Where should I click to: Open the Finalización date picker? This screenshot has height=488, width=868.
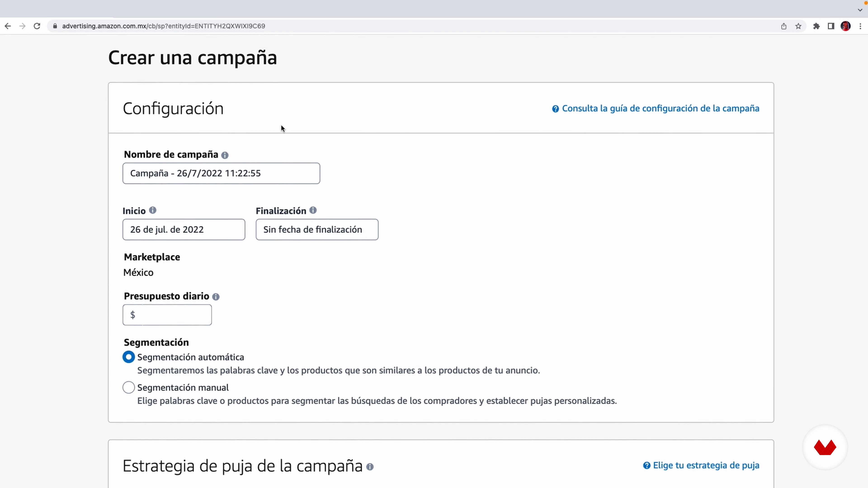[x=317, y=230]
